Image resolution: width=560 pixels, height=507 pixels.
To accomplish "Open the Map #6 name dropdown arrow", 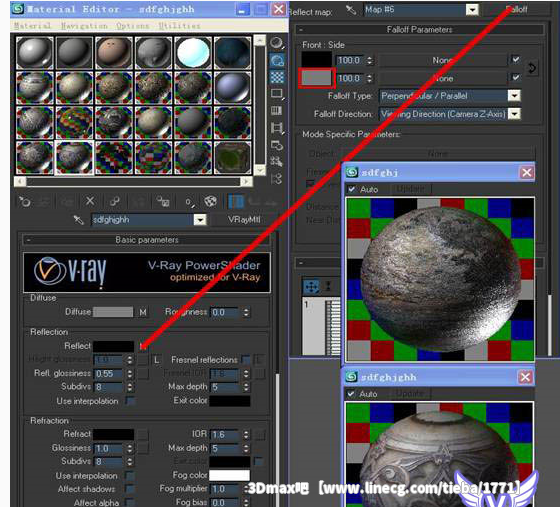I will tap(472, 10).
